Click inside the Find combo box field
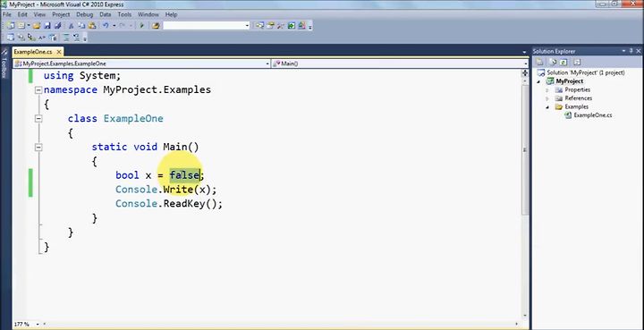 tap(204, 25)
